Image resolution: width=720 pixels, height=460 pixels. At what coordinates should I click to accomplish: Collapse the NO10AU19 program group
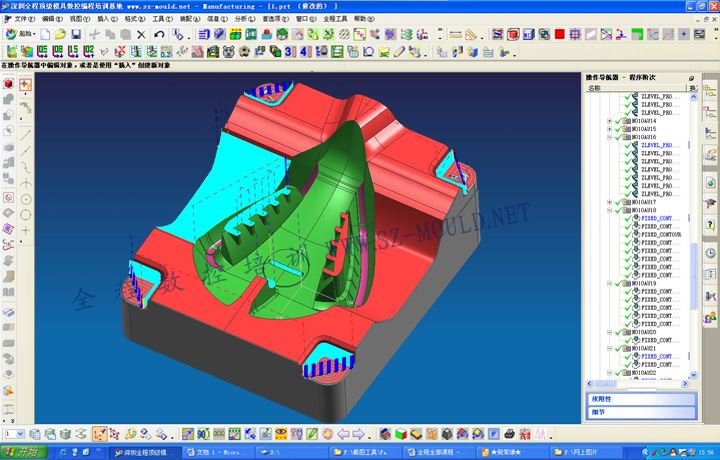(x=609, y=283)
